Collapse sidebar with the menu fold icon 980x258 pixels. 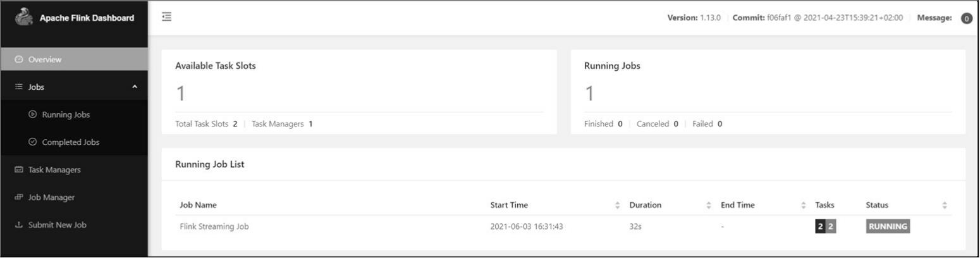pos(166,16)
